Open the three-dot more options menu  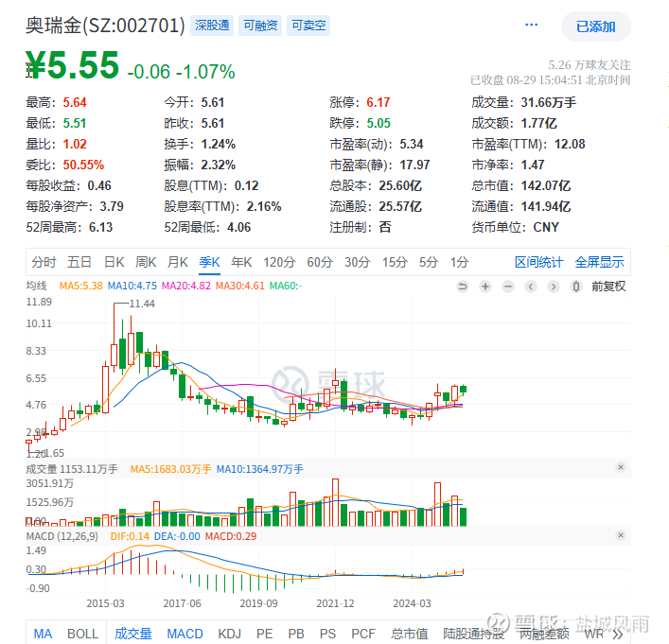click(x=531, y=25)
